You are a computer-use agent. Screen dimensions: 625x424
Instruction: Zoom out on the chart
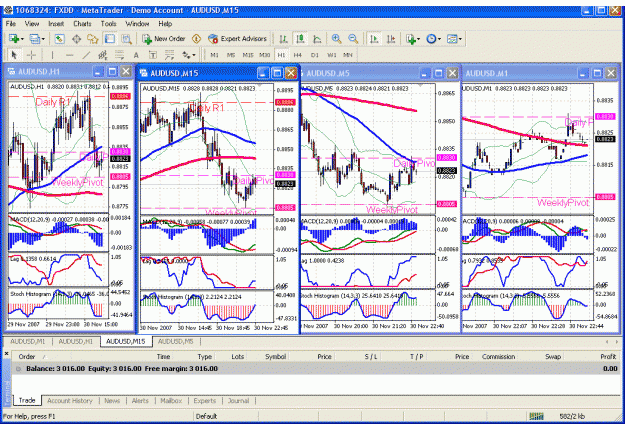[353, 39]
